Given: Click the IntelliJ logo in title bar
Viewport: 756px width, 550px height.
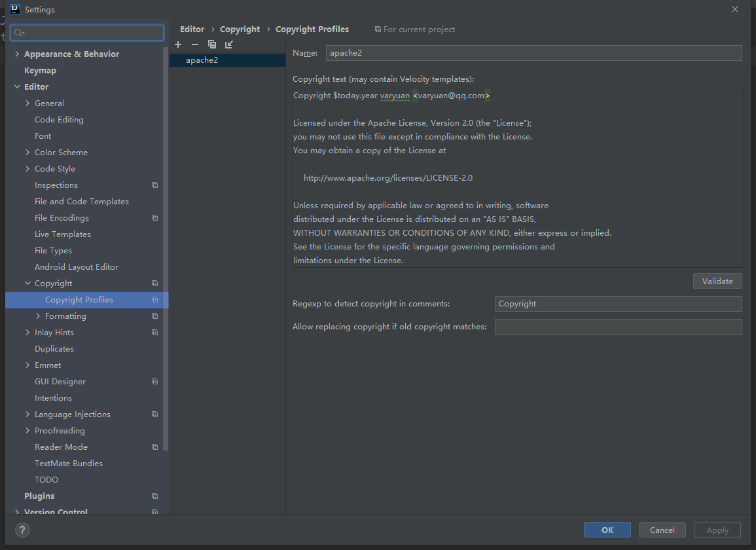Looking at the screenshot, I should coord(15,9).
